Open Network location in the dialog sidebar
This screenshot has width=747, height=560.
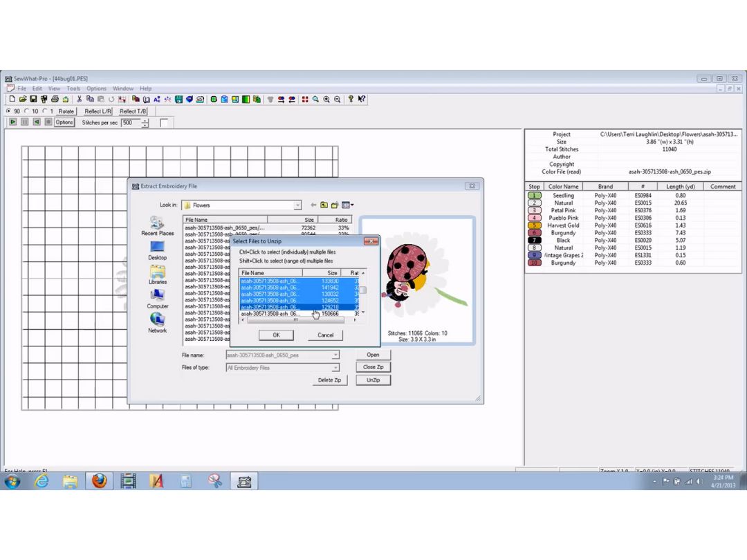(x=157, y=323)
